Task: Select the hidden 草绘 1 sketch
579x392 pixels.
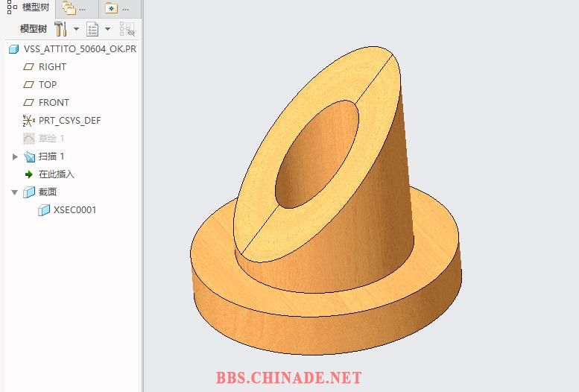Action: click(51, 138)
